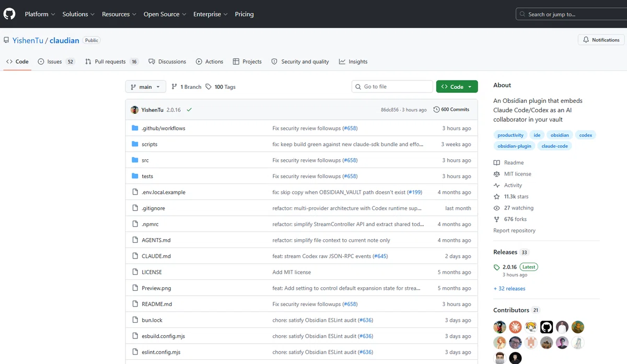
Task: Click the Report repository link
Action: click(514, 230)
